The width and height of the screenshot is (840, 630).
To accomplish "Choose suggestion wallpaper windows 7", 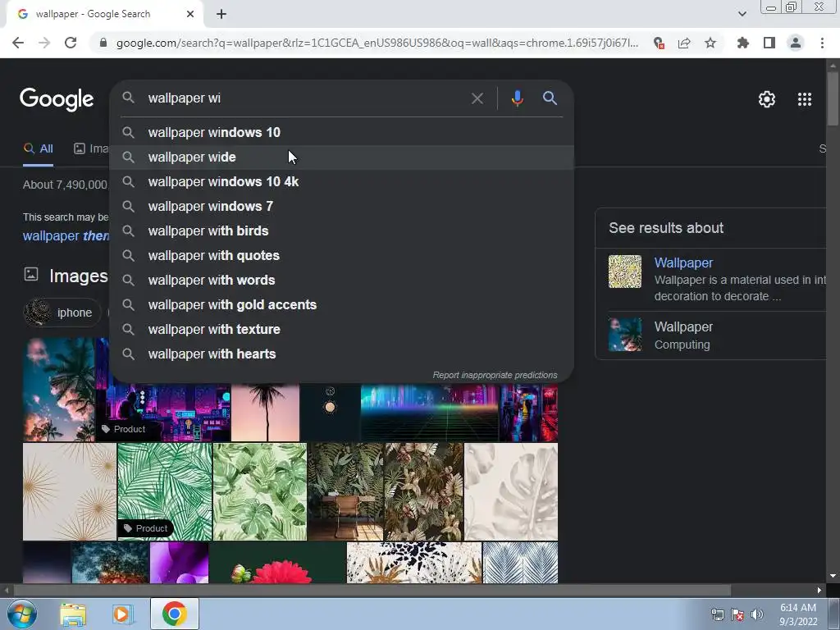I will coord(342,206).
